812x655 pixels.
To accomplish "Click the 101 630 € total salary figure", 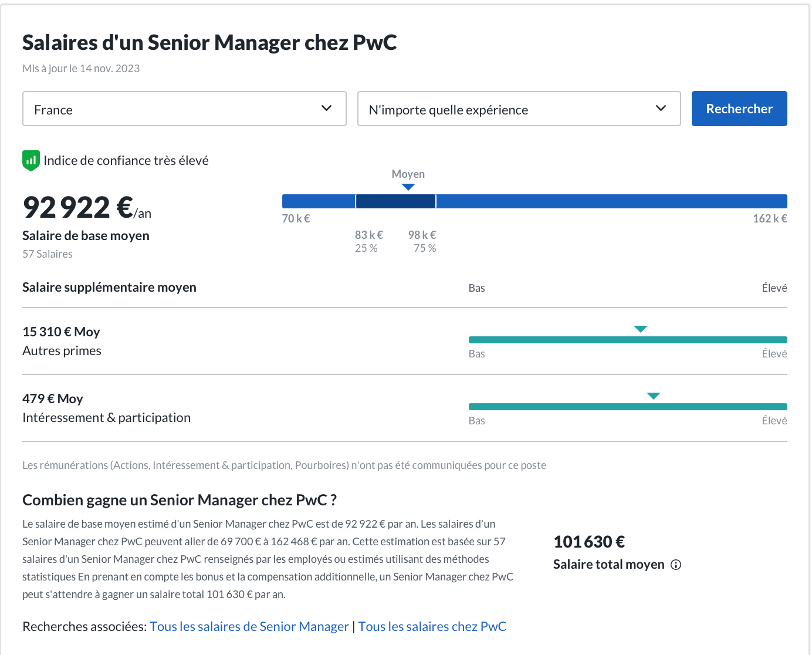I will (x=589, y=542).
